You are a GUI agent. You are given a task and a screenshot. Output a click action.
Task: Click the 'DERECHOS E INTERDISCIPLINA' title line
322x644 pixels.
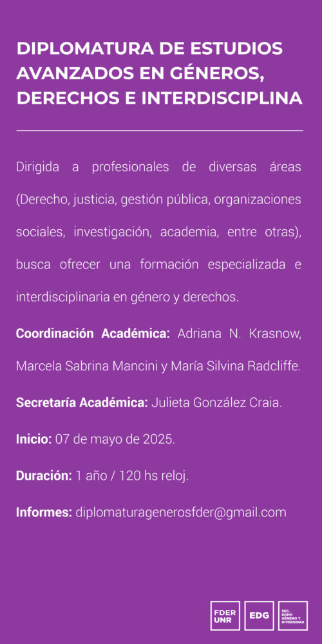click(159, 99)
